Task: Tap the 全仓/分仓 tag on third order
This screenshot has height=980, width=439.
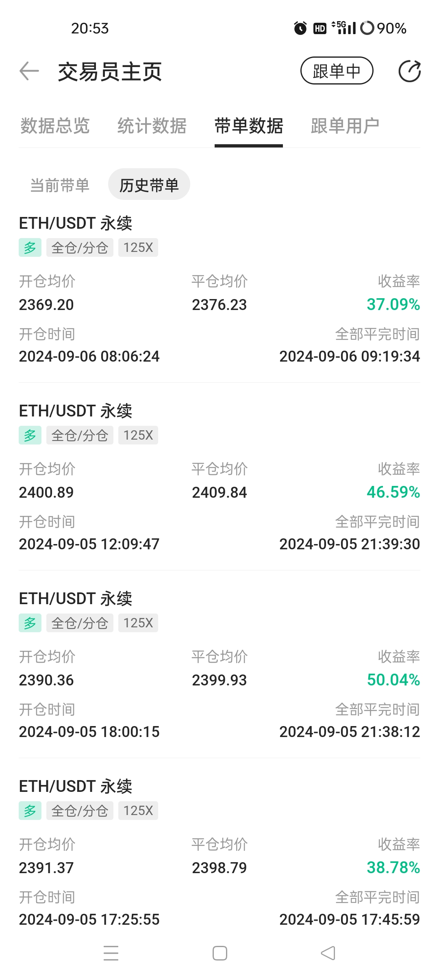Action: pos(80,623)
